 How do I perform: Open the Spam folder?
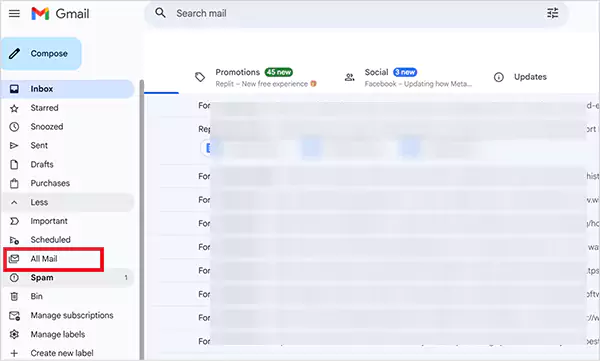pyautogui.click(x=68, y=278)
